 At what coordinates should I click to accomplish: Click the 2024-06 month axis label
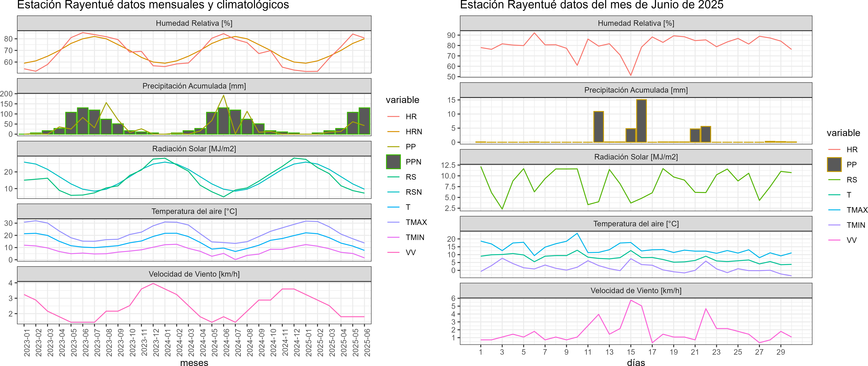[x=226, y=342]
